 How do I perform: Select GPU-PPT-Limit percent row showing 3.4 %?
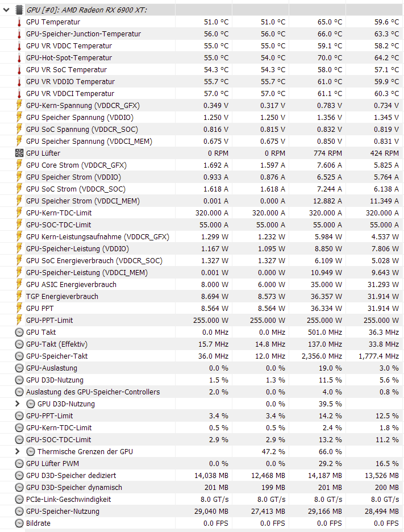[49, 415]
